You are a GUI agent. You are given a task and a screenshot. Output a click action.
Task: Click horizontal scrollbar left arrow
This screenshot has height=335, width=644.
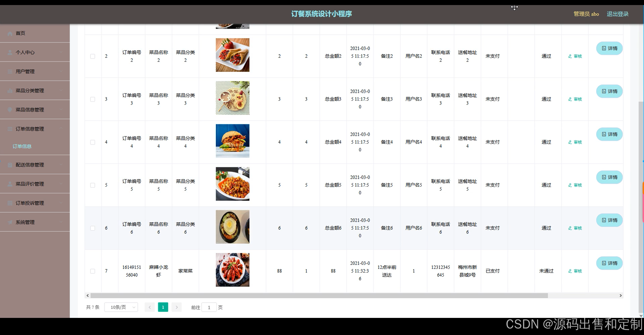[x=88, y=296]
